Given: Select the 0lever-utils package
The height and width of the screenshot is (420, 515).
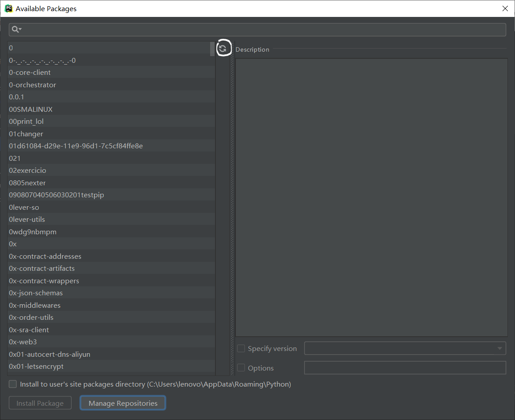Looking at the screenshot, I should coord(111,219).
